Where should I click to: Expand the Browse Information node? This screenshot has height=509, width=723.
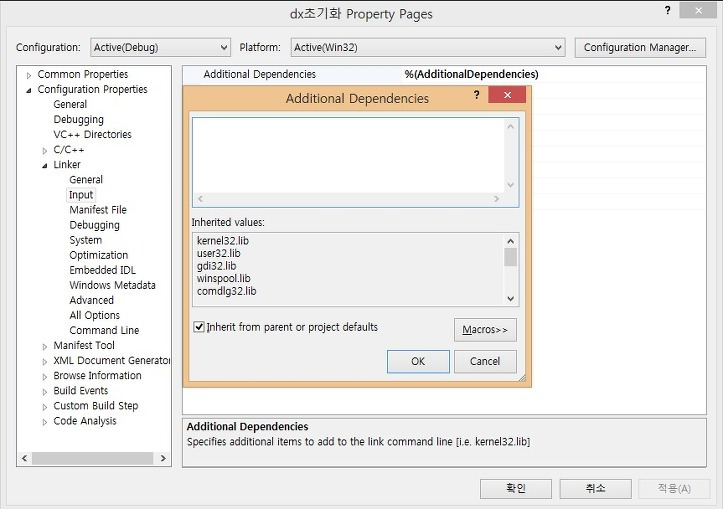pos(45,377)
